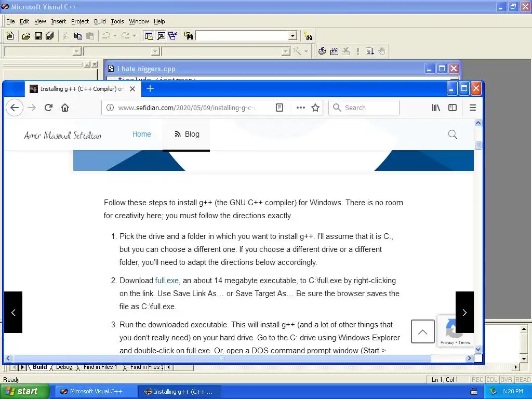Image resolution: width=532 pixels, height=399 pixels.
Task: Click the previous post left arrow
Action: [13, 312]
